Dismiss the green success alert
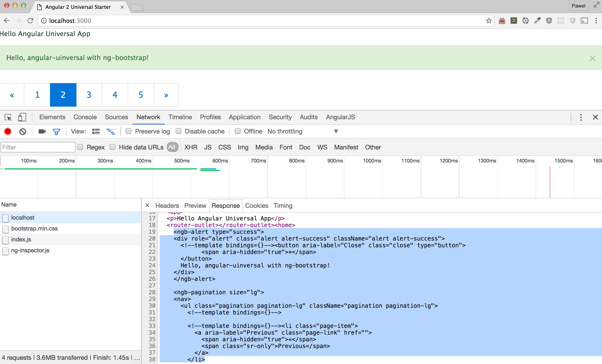This screenshot has height=364, width=602. point(592,58)
